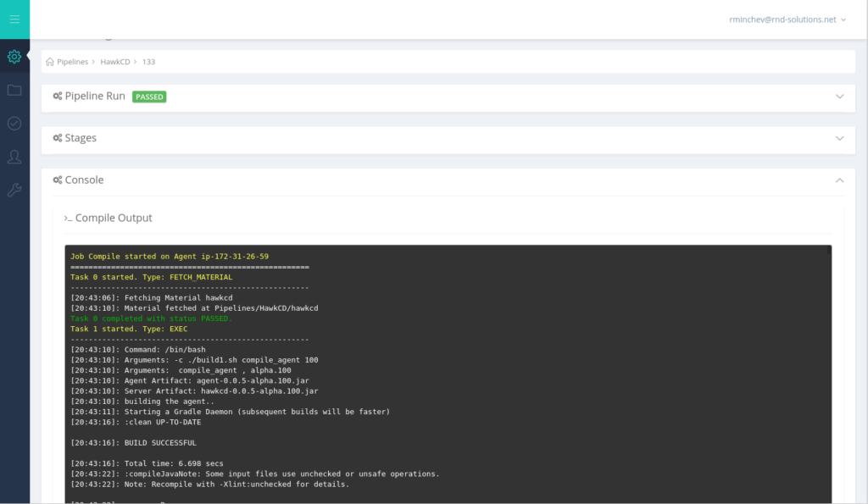Click 'Total time: 6.698 secs' line
This screenshot has width=868, height=504.
coord(147,463)
